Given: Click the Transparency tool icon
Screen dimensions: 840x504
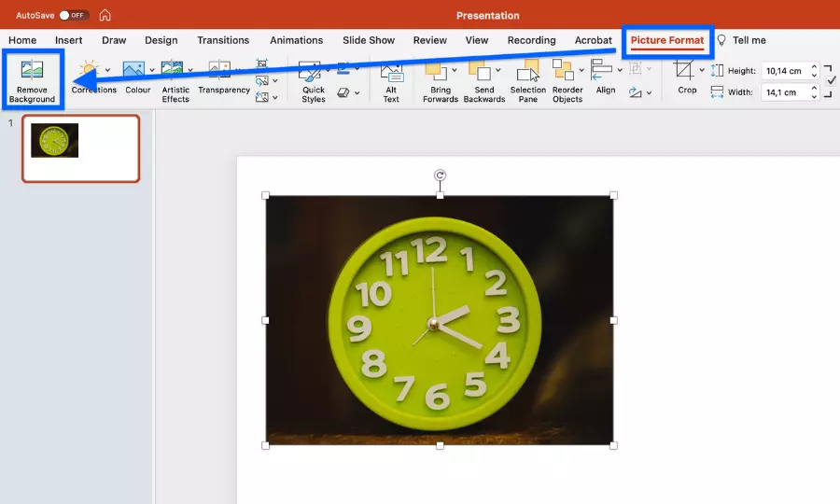Looking at the screenshot, I should pos(219,70).
